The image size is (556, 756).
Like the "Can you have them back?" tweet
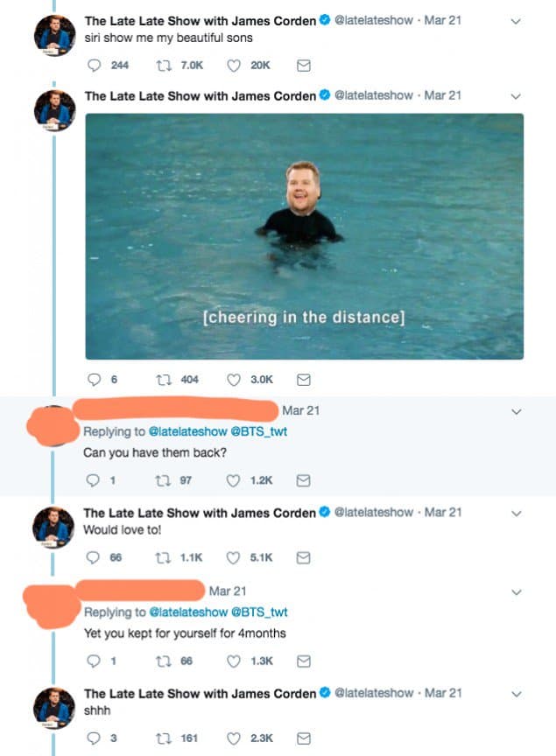[x=234, y=479]
